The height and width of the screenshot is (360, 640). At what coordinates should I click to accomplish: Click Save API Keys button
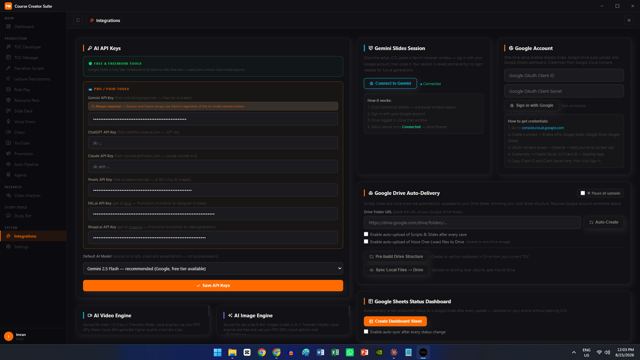point(213,286)
